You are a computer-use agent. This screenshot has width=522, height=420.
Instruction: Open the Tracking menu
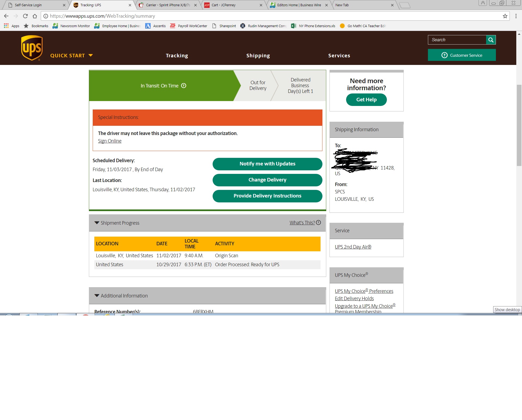point(177,55)
